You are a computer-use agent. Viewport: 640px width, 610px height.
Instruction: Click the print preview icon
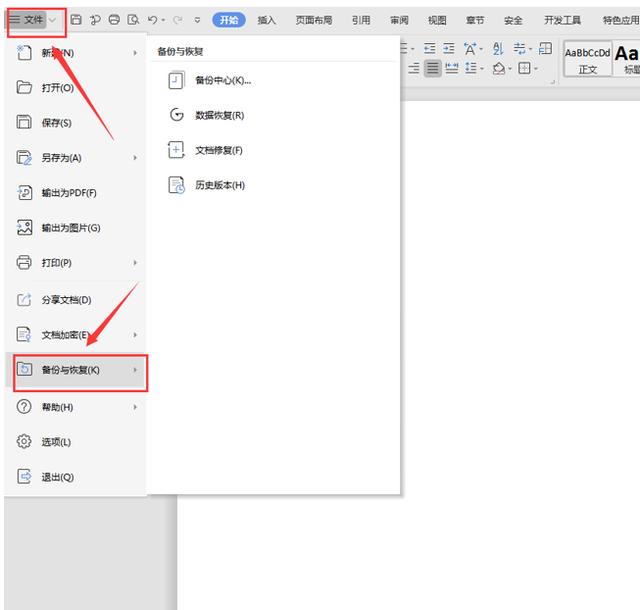tap(133, 20)
